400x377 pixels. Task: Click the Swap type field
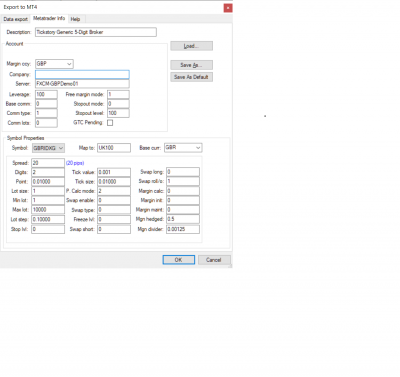click(x=114, y=210)
